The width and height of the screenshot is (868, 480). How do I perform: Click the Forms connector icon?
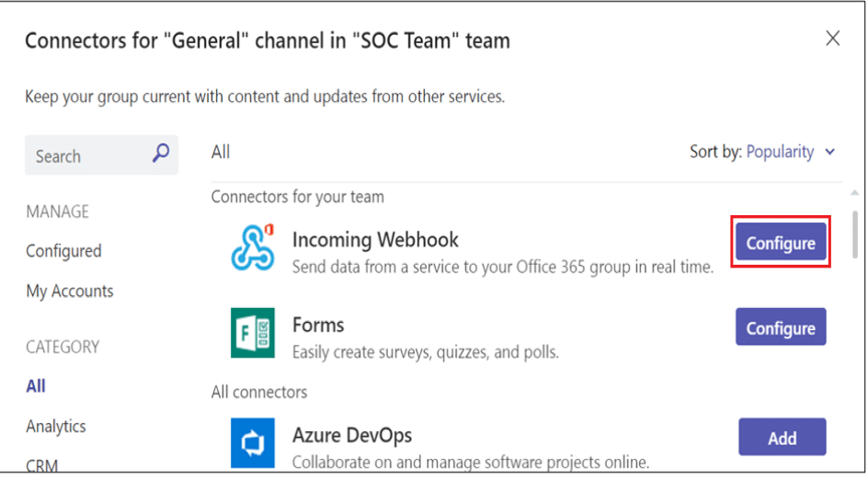click(x=253, y=332)
